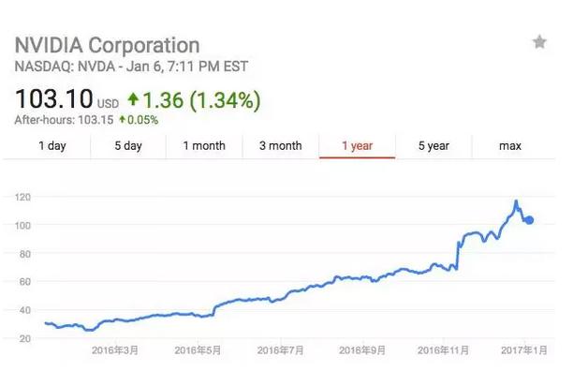Click the star favorite icon
The height and width of the screenshot is (371, 588).
point(539,41)
